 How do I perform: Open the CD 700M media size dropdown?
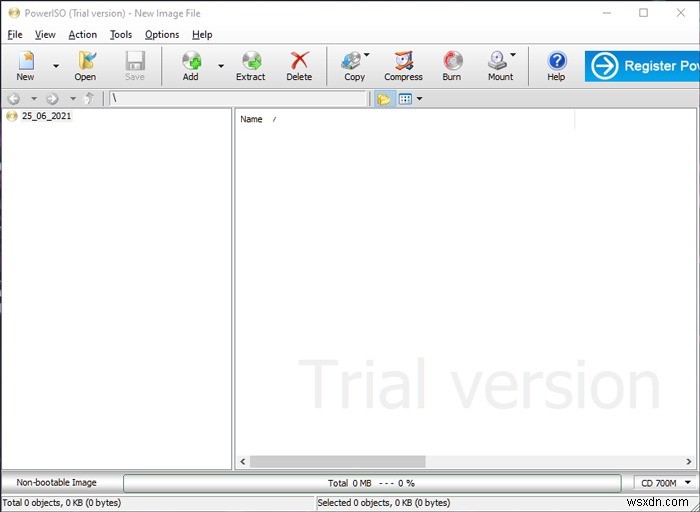pos(666,483)
